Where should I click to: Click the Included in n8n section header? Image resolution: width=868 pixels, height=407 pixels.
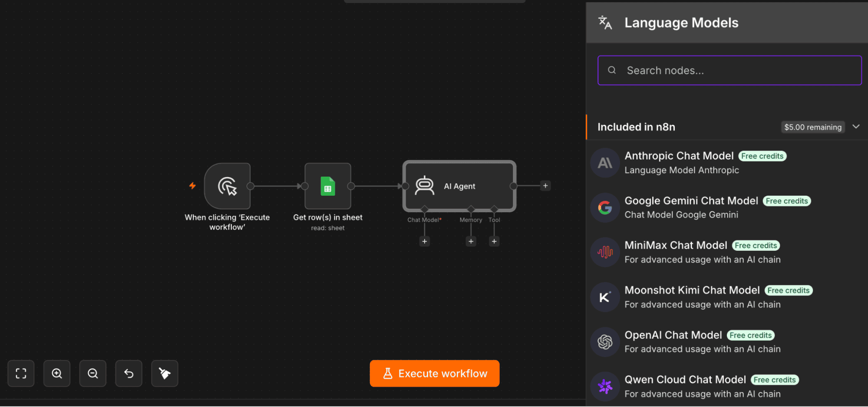tap(727, 127)
